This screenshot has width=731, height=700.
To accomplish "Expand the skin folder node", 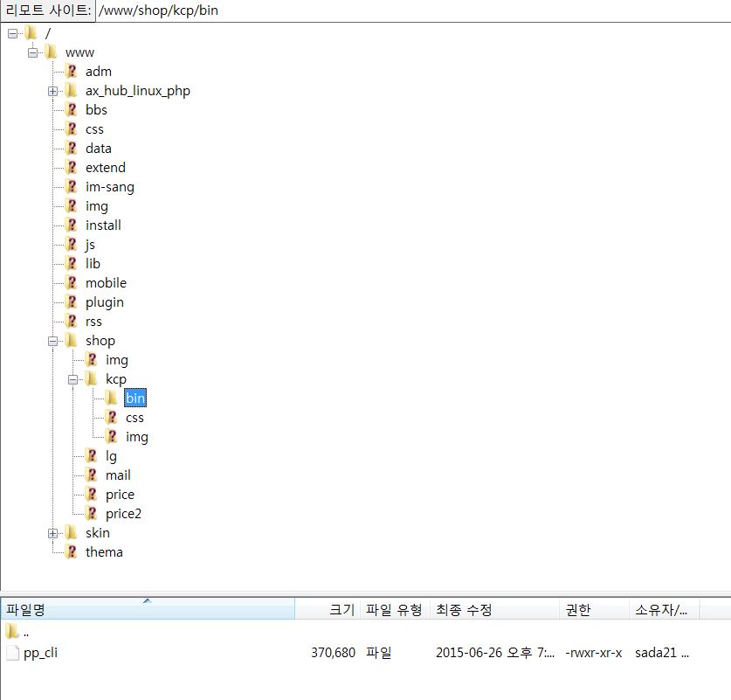I will click(x=52, y=533).
